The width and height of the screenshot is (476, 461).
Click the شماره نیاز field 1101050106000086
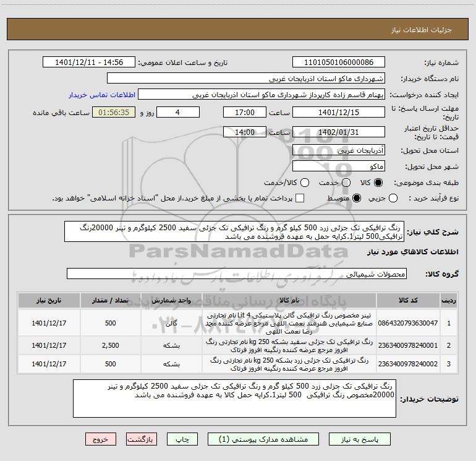(339, 62)
